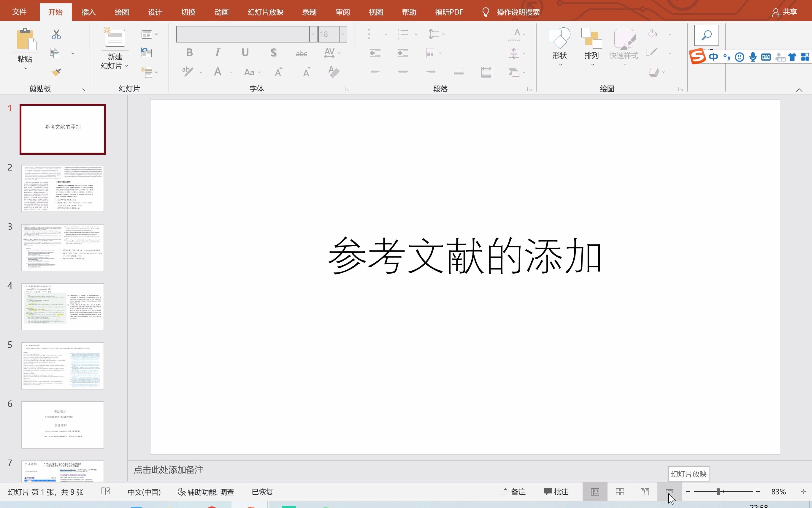The height and width of the screenshot is (508, 812).
Task: Toggle Notes pane in status bar
Action: [x=514, y=492]
